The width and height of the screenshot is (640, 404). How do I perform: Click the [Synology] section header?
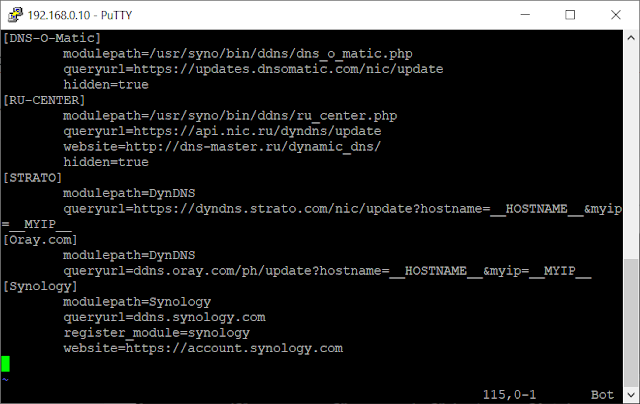coord(40,286)
